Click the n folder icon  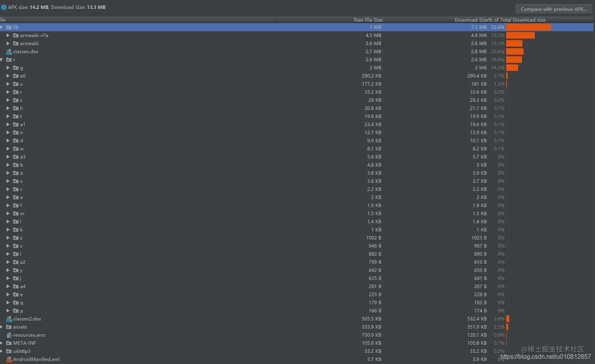click(x=16, y=132)
